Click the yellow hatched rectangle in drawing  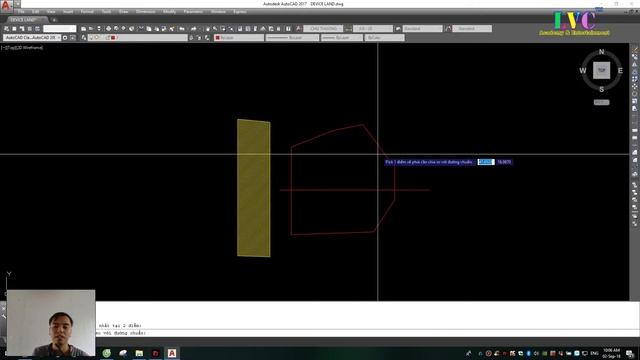253,188
